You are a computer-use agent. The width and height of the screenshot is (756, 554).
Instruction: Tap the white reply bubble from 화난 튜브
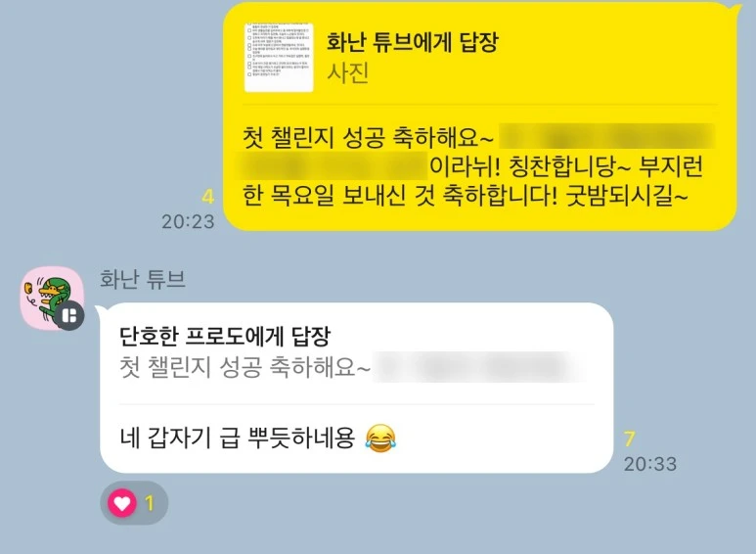(356, 388)
